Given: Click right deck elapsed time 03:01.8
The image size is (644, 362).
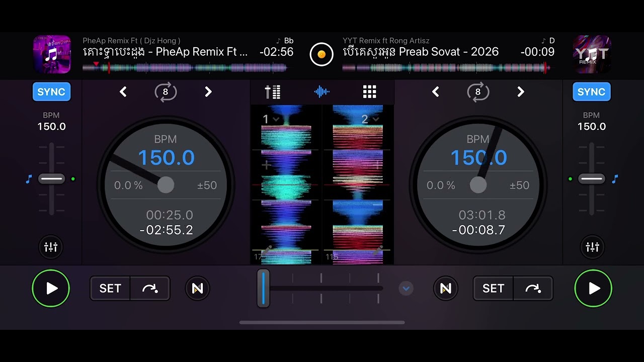Looking at the screenshot, I should point(482,215).
